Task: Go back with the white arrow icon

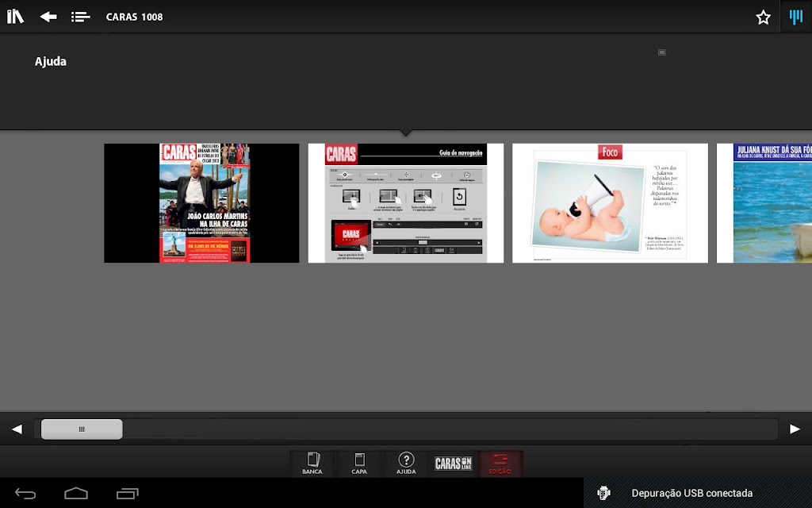Action: (48, 17)
